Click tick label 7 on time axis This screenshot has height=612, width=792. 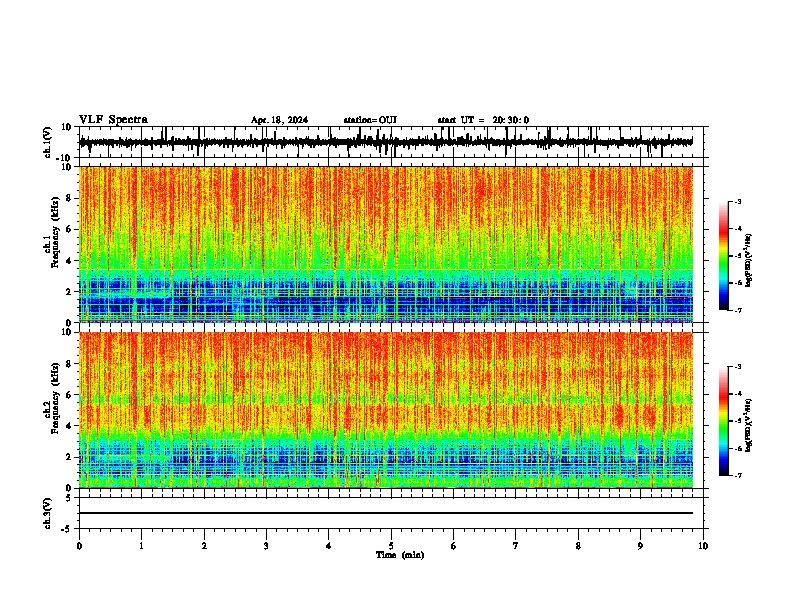coord(516,546)
